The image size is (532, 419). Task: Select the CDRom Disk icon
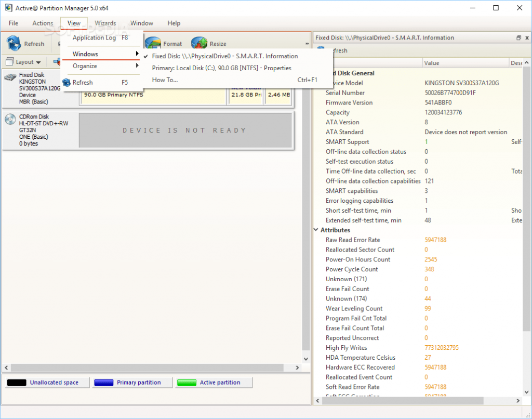pos(10,119)
